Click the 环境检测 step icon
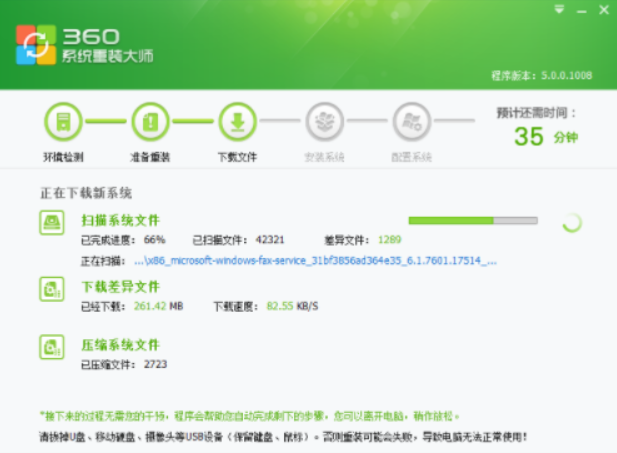 [63, 124]
